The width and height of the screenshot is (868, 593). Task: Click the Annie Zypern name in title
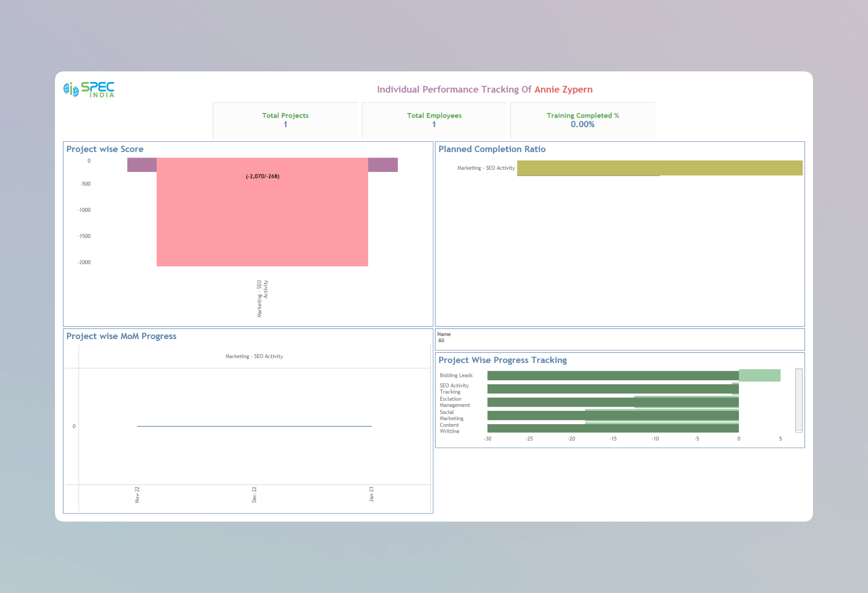564,89
